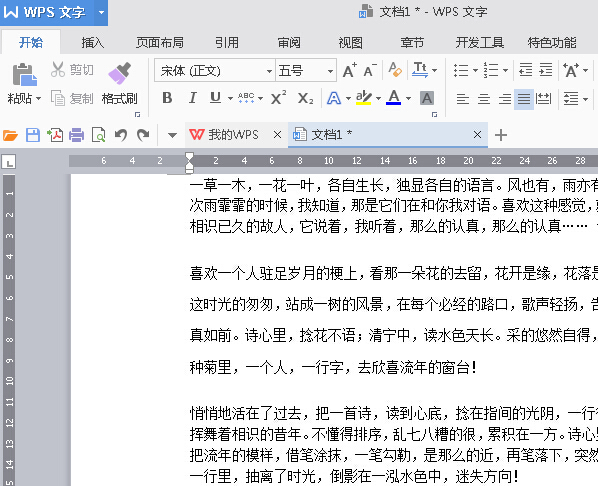
Task: Click the 剪切 cut button
Action: tap(72, 70)
